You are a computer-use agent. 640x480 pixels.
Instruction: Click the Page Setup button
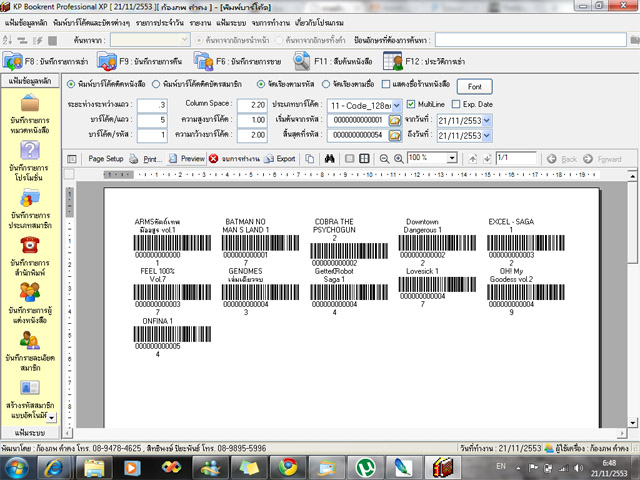106,159
